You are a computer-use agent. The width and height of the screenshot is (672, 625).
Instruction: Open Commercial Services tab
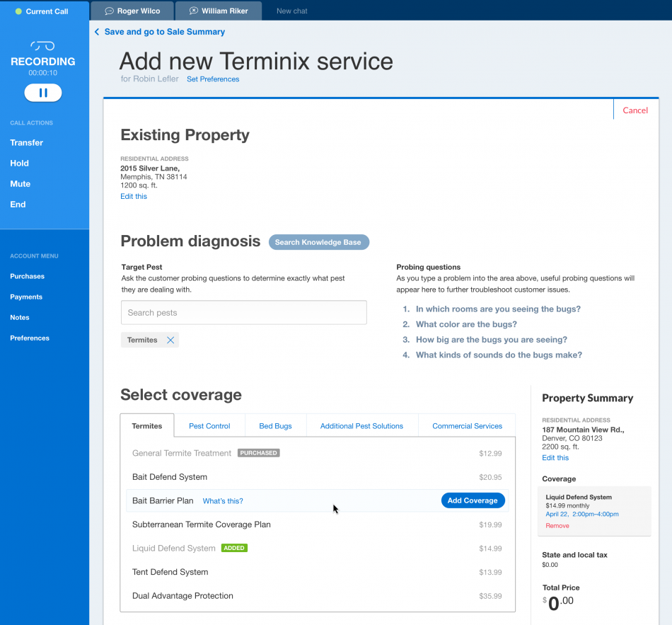[467, 426]
